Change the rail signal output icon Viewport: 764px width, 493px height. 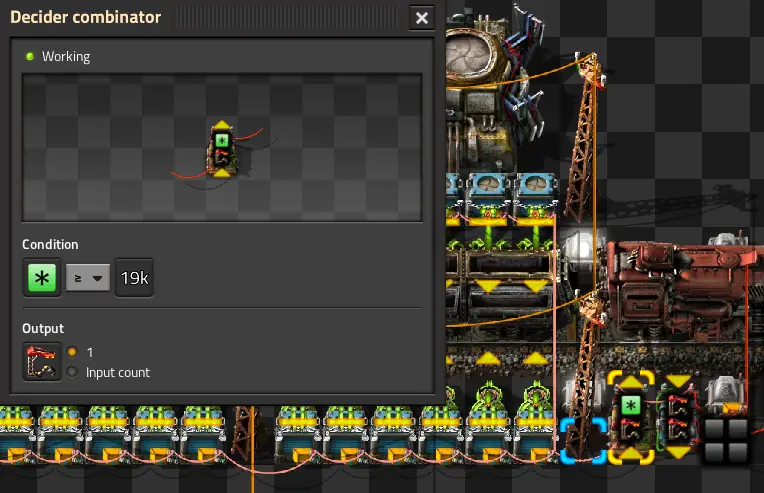coord(42,361)
